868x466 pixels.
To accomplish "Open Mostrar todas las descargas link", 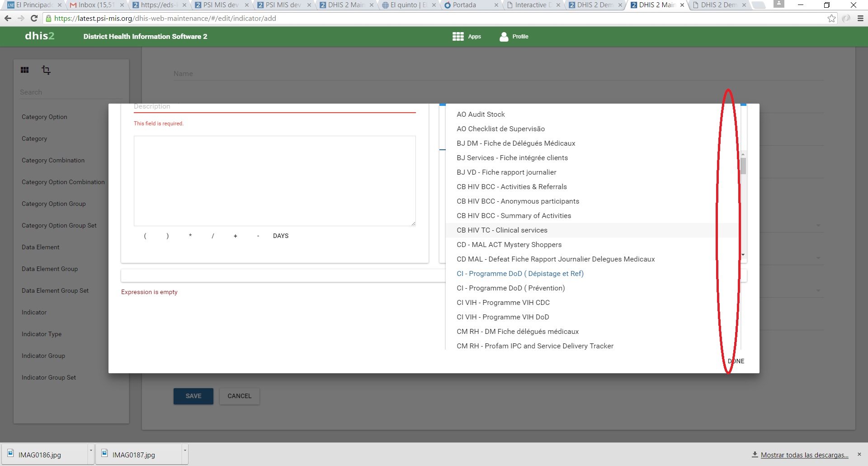I will [804, 455].
